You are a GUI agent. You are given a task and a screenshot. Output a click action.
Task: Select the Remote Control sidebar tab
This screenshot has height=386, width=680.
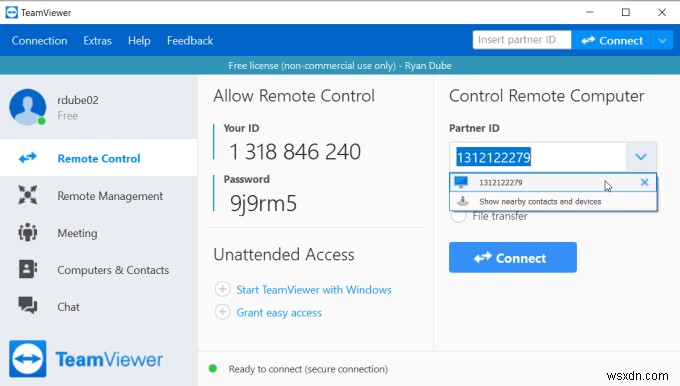pyautogui.click(x=99, y=158)
